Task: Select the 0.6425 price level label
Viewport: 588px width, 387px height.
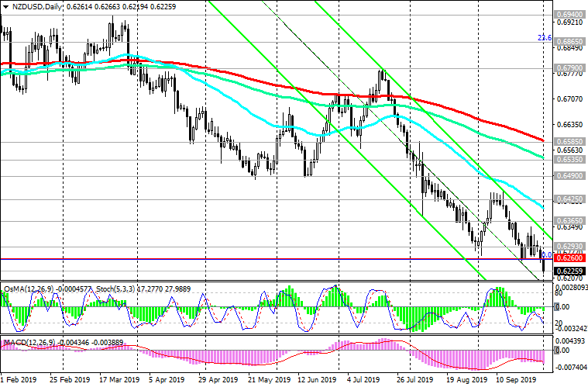Action: pos(569,199)
